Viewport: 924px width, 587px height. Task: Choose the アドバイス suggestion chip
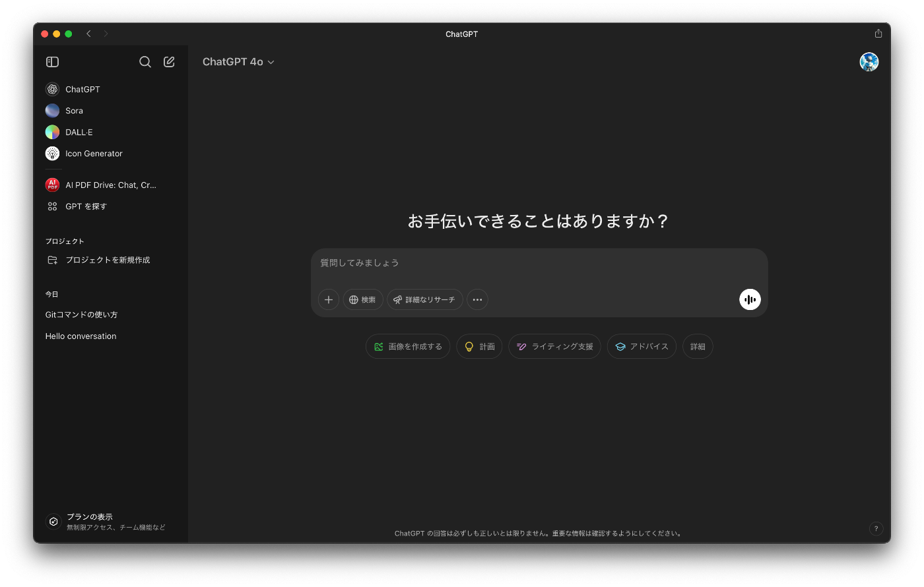(x=642, y=347)
